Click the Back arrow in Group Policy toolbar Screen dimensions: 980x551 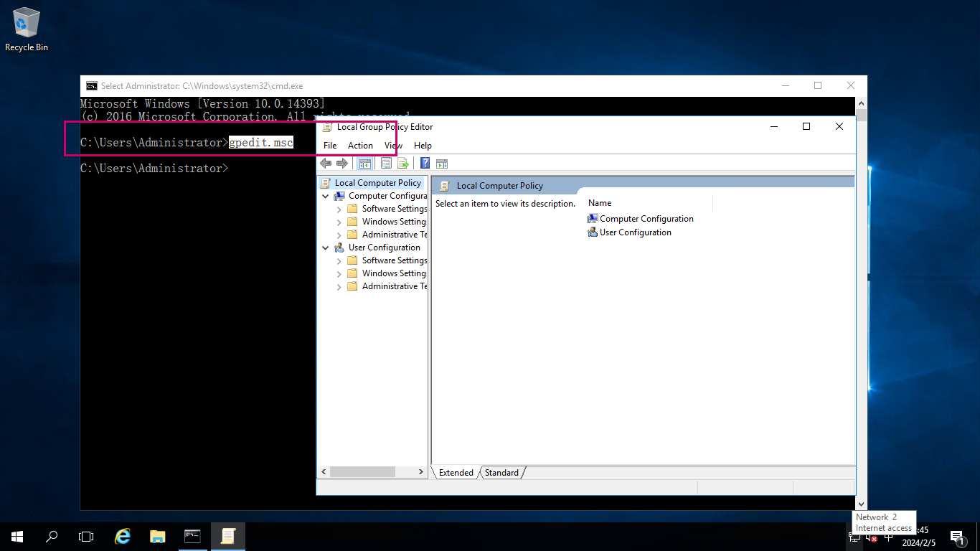pos(326,164)
